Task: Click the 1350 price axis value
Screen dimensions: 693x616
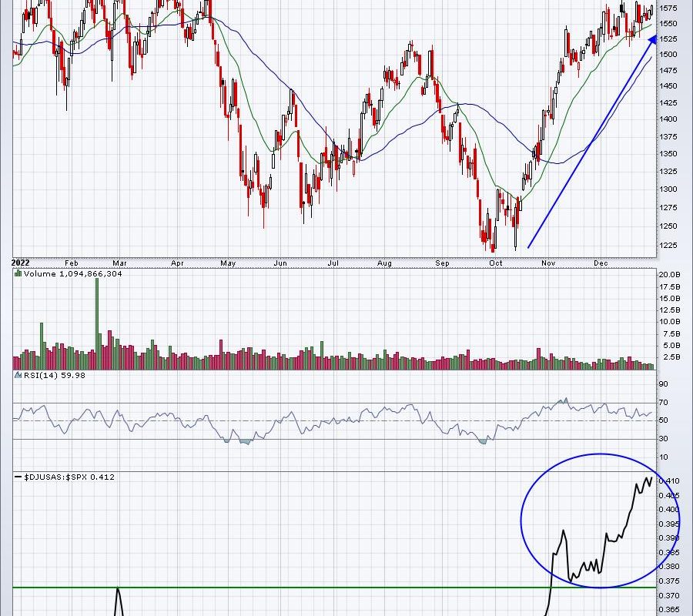Action: click(x=668, y=154)
